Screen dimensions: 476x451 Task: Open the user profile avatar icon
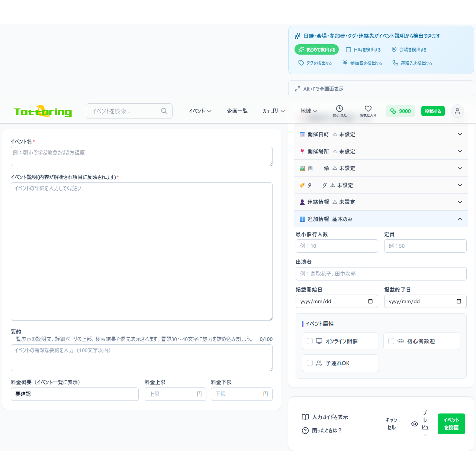point(457,111)
